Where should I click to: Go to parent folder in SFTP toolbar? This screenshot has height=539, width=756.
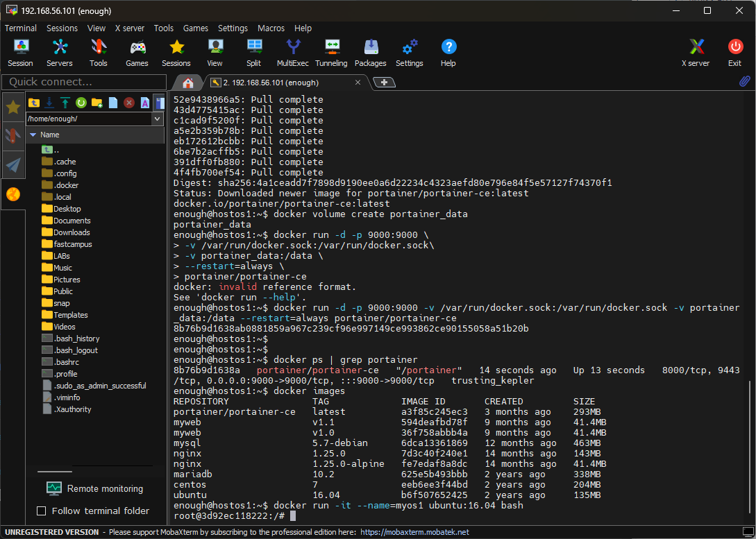pos(34,102)
